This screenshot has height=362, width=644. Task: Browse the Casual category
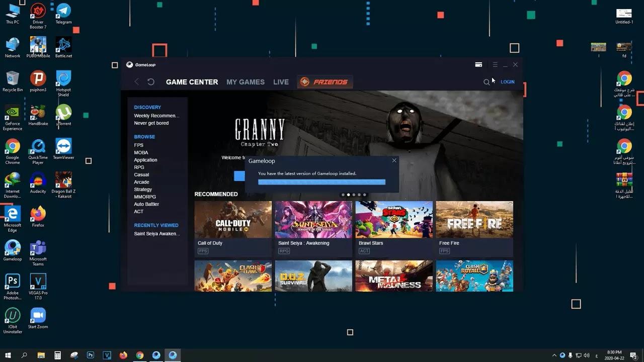coord(141,174)
